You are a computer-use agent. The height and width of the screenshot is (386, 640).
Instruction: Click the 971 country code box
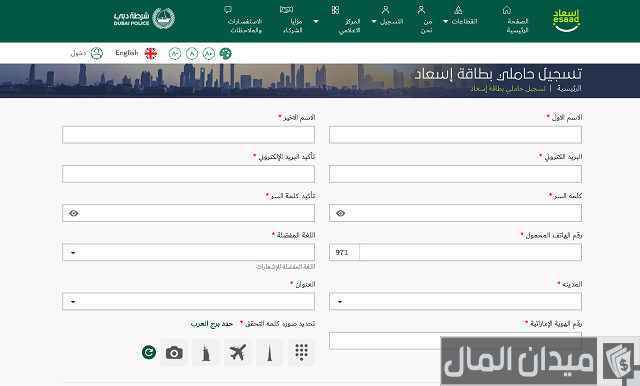tap(344, 252)
